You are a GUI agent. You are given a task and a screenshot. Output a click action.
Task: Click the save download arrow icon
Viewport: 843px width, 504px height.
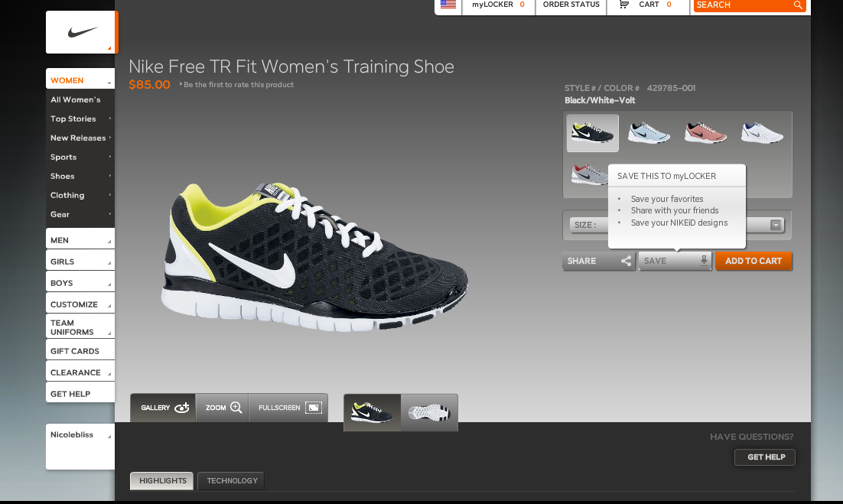pos(704,261)
